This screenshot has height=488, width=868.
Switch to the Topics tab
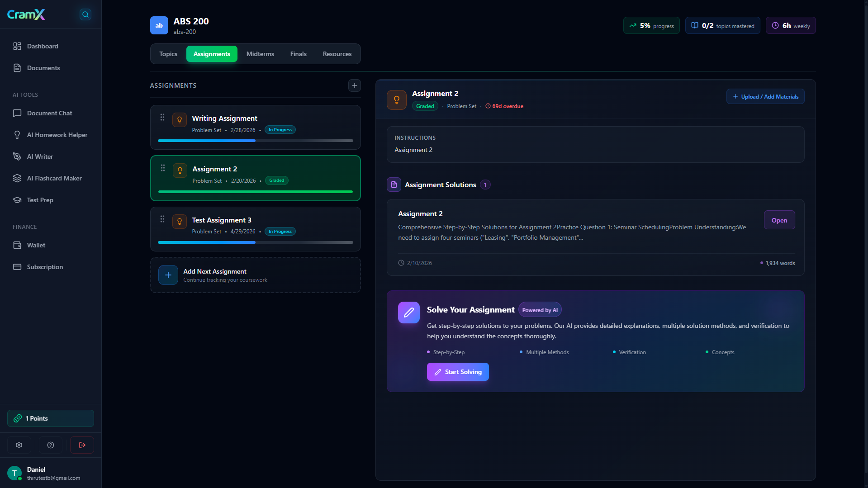pos(168,54)
